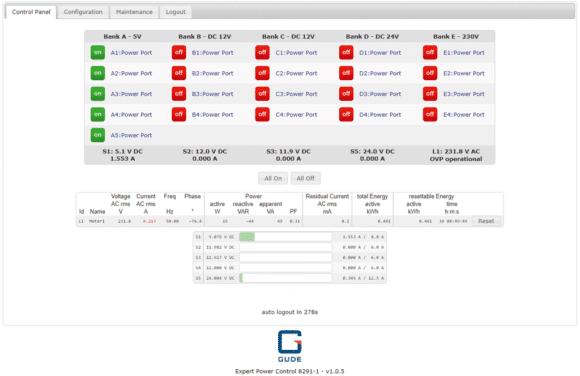Click the S5 24V current load bar
The height and width of the screenshot is (376, 580).
[x=286, y=278]
